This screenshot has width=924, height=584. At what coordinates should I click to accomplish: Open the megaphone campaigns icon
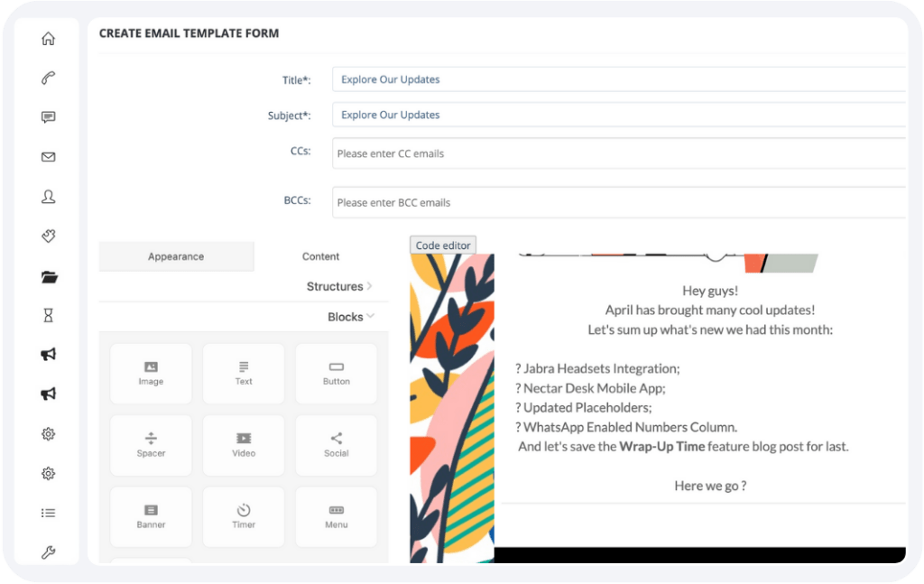tap(48, 354)
